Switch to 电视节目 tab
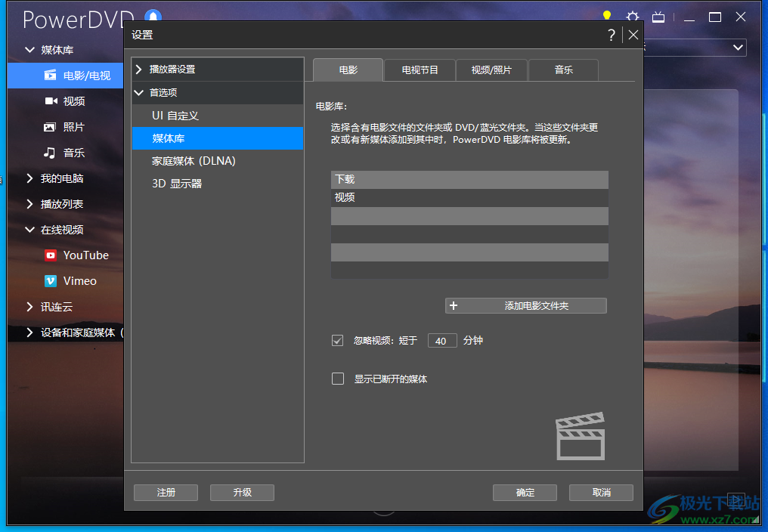Viewport: 768px width, 532px height. [420, 70]
